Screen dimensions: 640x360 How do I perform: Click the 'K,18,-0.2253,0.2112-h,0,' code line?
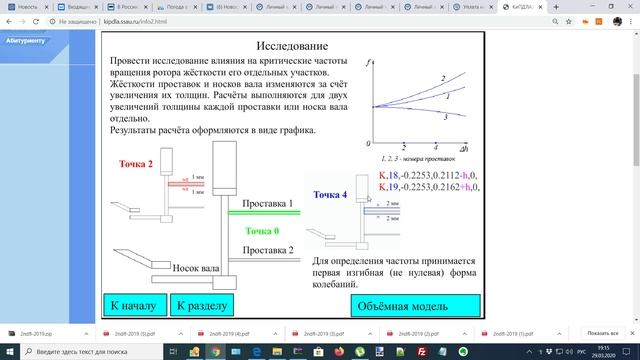pyautogui.click(x=428, y=176)
